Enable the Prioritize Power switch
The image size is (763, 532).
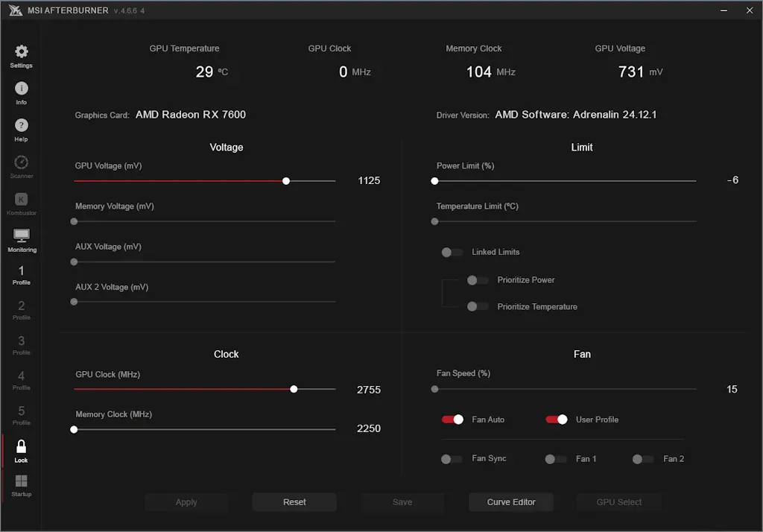point(478,280)
